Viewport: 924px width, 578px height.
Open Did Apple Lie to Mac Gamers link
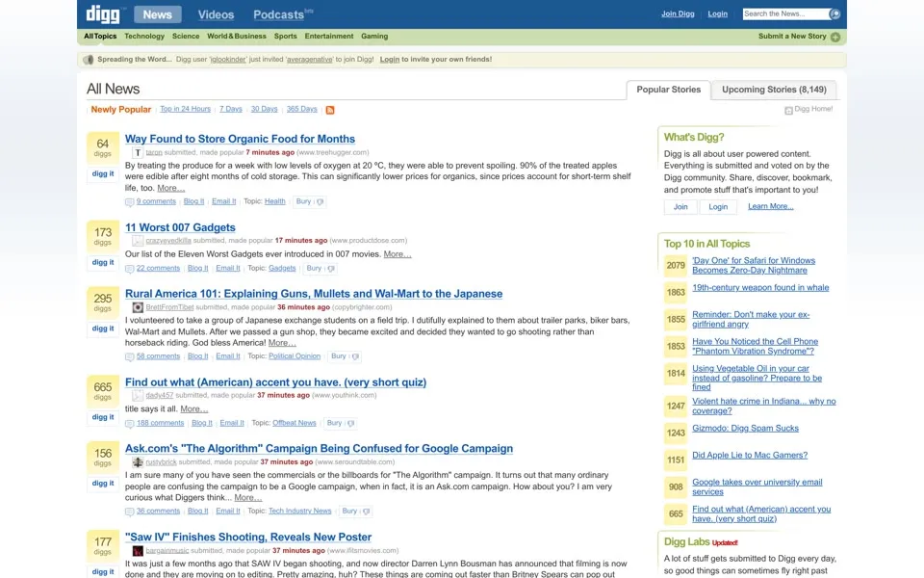coord(750,456)
